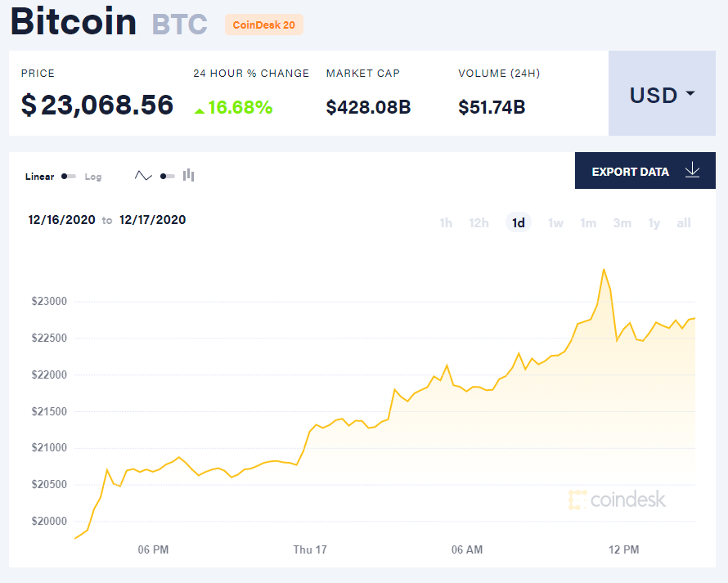
Task: Select the Log scale label
Action: point(93,177)
